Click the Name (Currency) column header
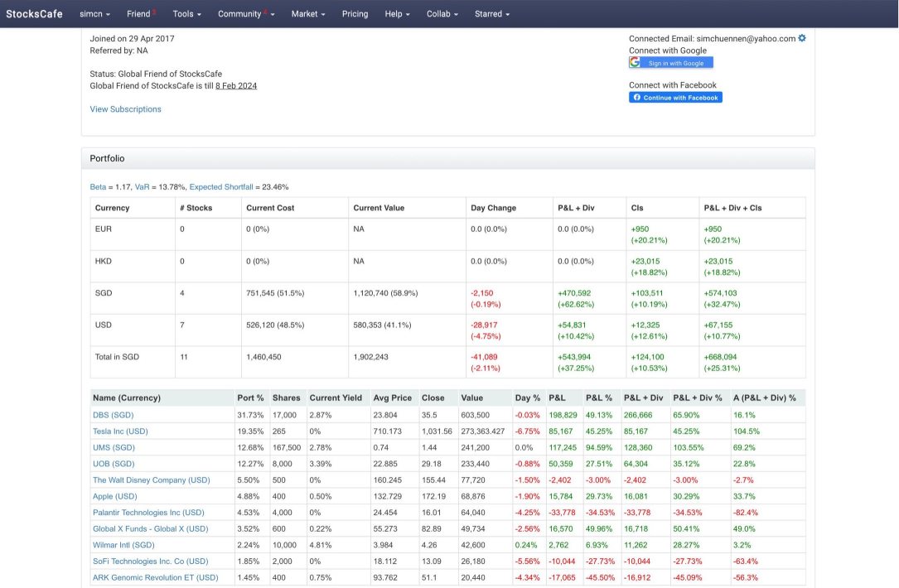The width and height of the screenshot is (899, 588). coord(127,398)
